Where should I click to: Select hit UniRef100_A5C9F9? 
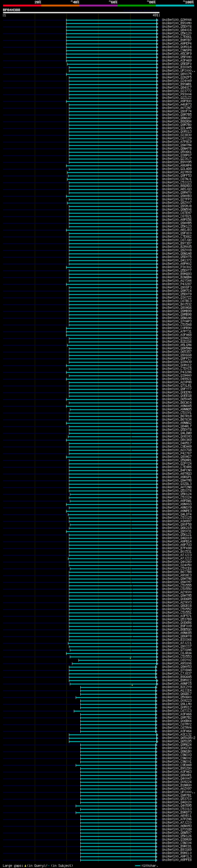[x=177, y=54]
